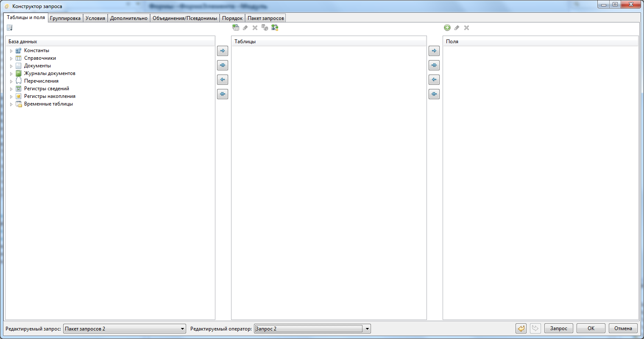Click the delete X icon above Поля panel
644x339 pixels.
point(466,28)
